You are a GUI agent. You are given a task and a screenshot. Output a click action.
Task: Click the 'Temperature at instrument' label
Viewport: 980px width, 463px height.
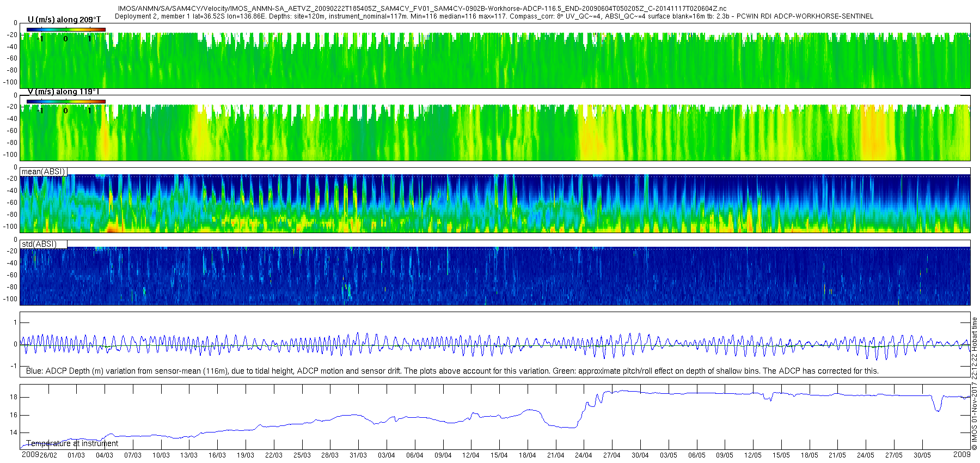(x=72, y=443)
